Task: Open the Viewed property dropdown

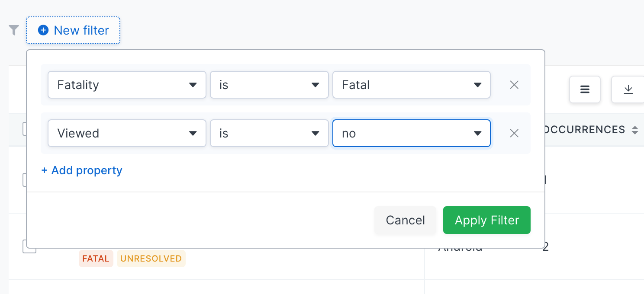Action: click(127, 133)
